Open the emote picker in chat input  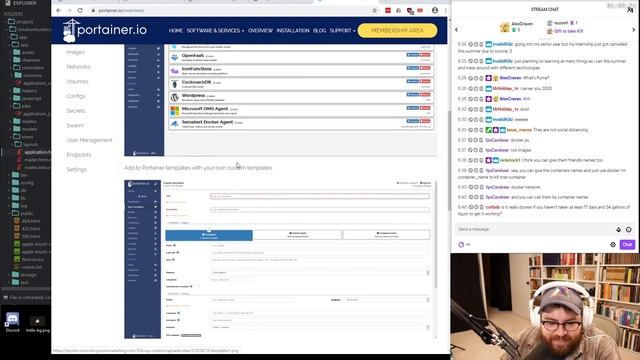point(629,229)
